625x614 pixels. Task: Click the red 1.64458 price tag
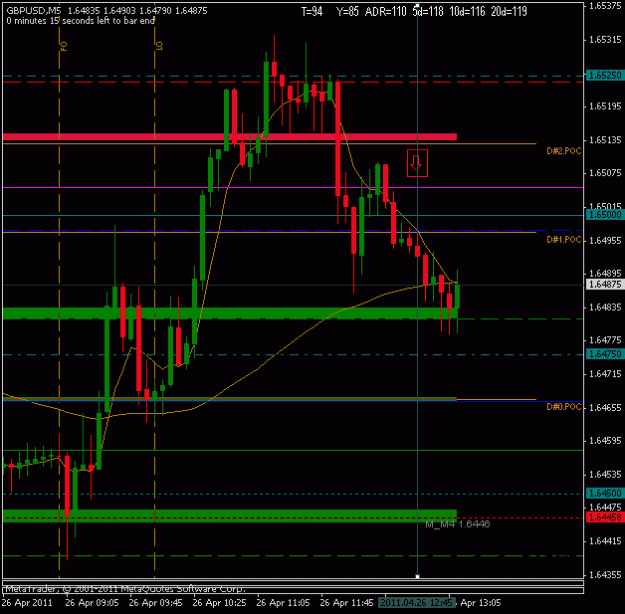(x=605, y=517)
